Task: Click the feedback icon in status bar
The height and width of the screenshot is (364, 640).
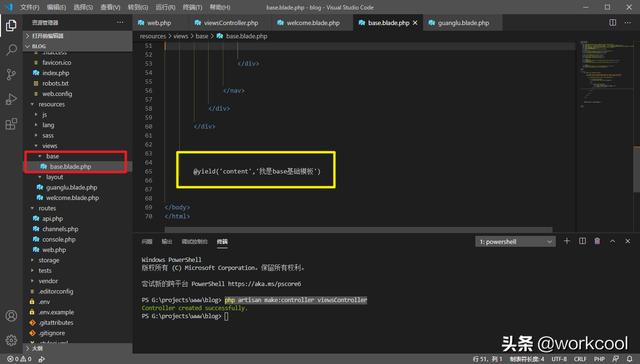Action: [x=615, y=359]
